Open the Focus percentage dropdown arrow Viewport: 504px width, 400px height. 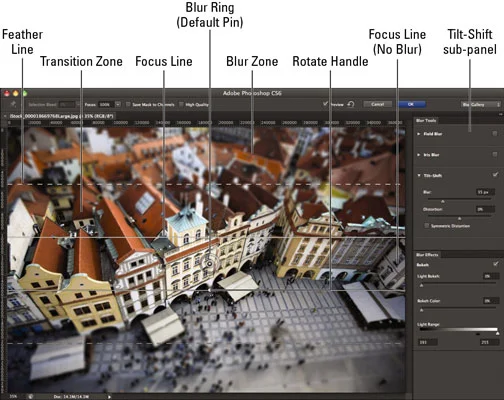[x=118, y=104]
